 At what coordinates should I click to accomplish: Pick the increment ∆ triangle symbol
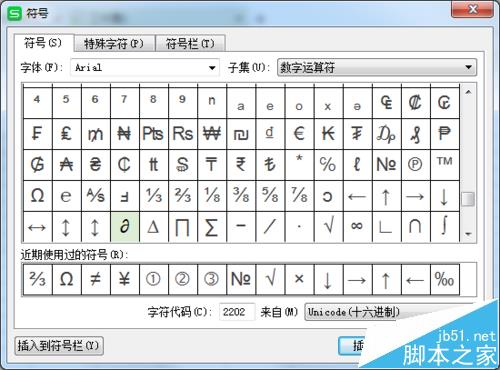point(154,227)
